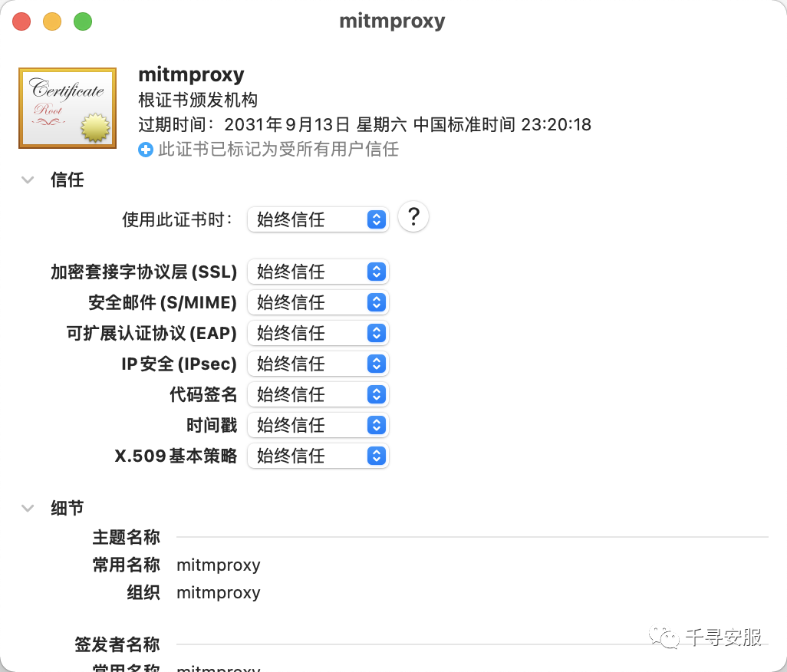Open the IPsec trust dropdown
Image resolution: width=787 pixels, height=672 pixels.
[318, 364]
